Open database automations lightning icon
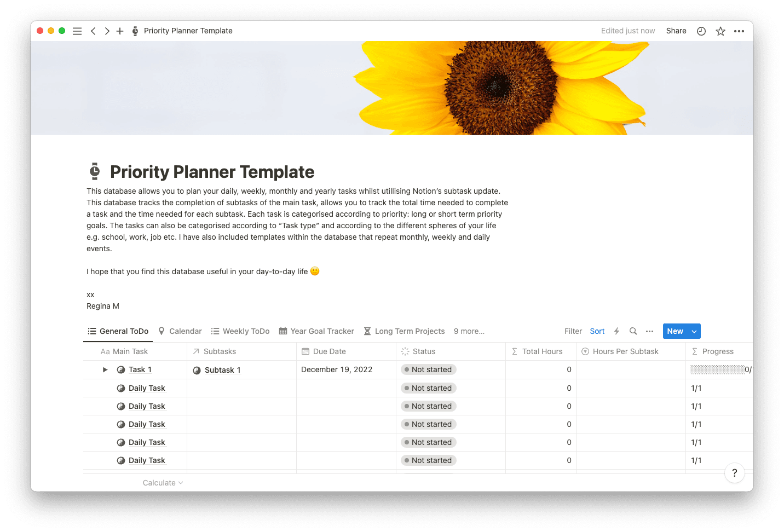The height and width of the screenshot is (532, 784). coord(616,331)
